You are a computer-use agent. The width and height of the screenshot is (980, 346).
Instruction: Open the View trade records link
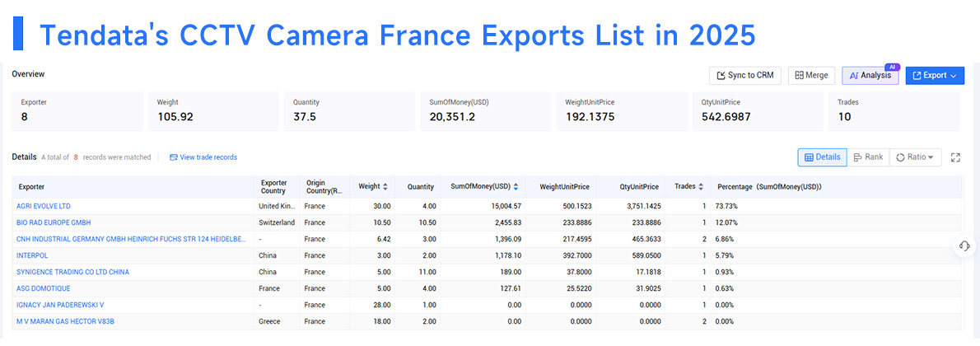click(203, 157)
